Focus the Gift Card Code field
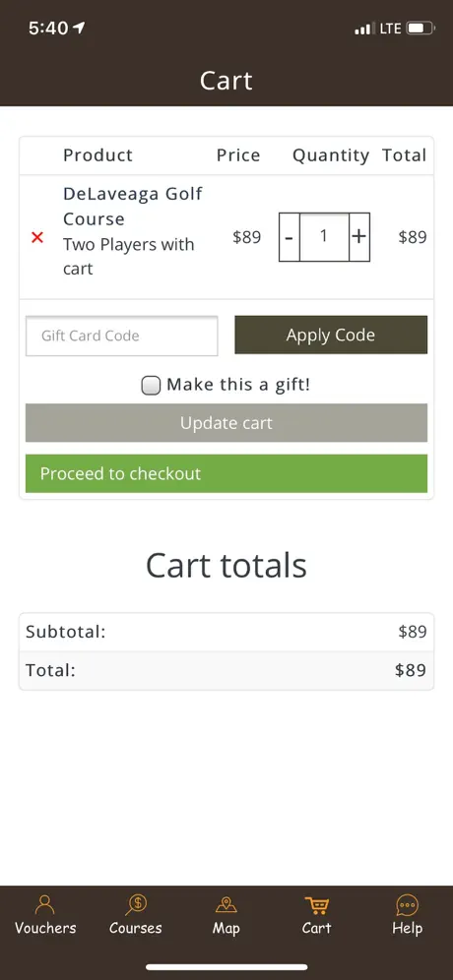Screen dimensions: 453x980 point(122,336)
